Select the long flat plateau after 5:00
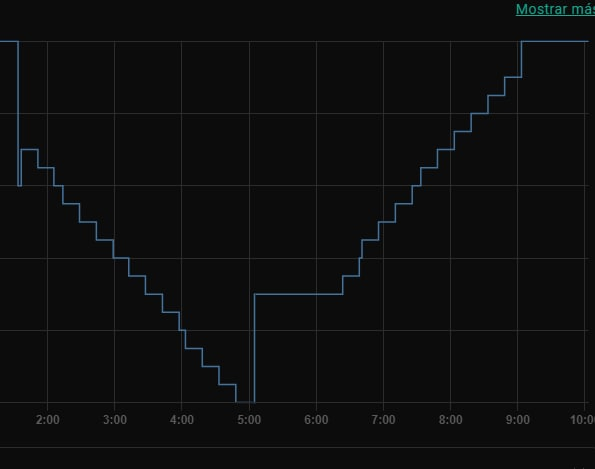Image resolution: width=595 pixels, height=469 pixels. point(298,294)
